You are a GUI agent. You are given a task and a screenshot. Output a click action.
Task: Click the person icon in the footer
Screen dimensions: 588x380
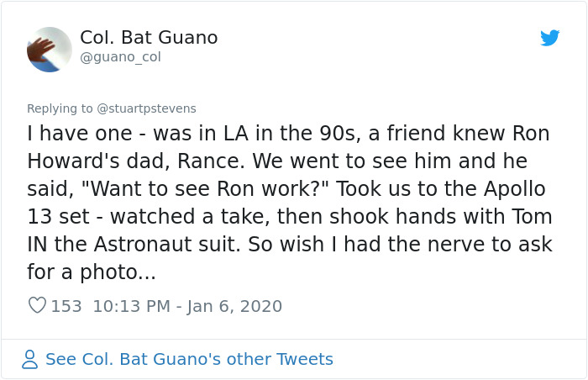pos(30,359)
